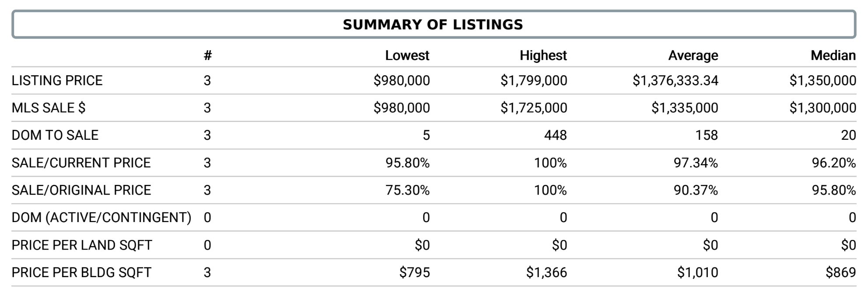Click the $1,799,000 highest listing price
The width and height of the screenshot is (868, 299).
pyautogui.click(x=534, y=80)
